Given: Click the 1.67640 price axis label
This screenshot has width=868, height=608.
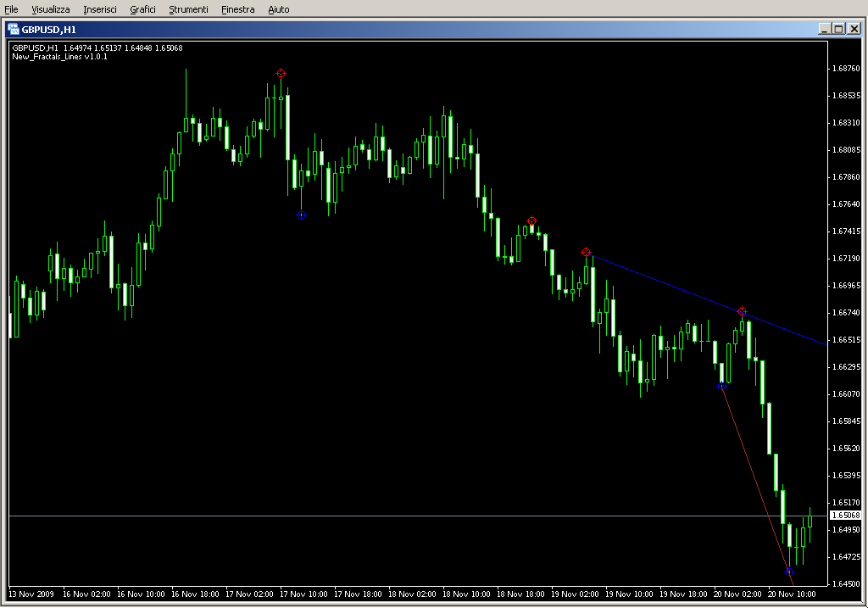Looking at the screenshot, I should tap(847, 204).
